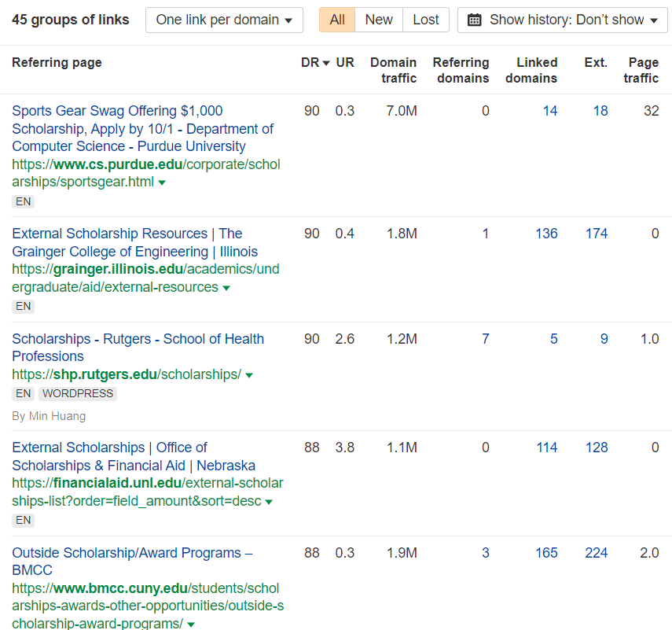
Task: Open the grainger.illinois.edu URL link
Action: (x=145, y=278)
